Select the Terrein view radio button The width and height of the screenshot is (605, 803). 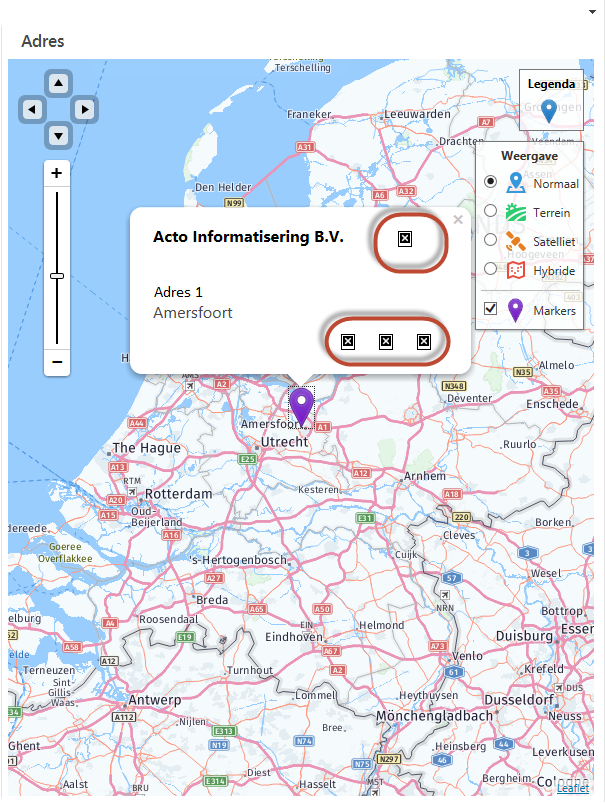click(490, 210)
